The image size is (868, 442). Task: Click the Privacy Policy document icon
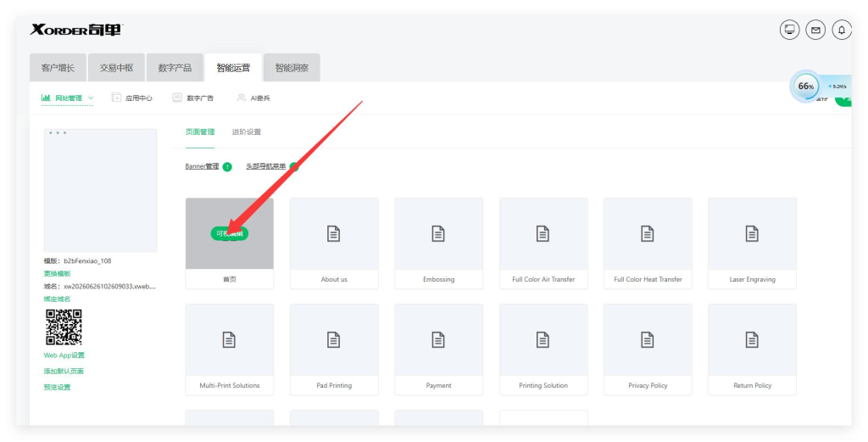[647, 339]
